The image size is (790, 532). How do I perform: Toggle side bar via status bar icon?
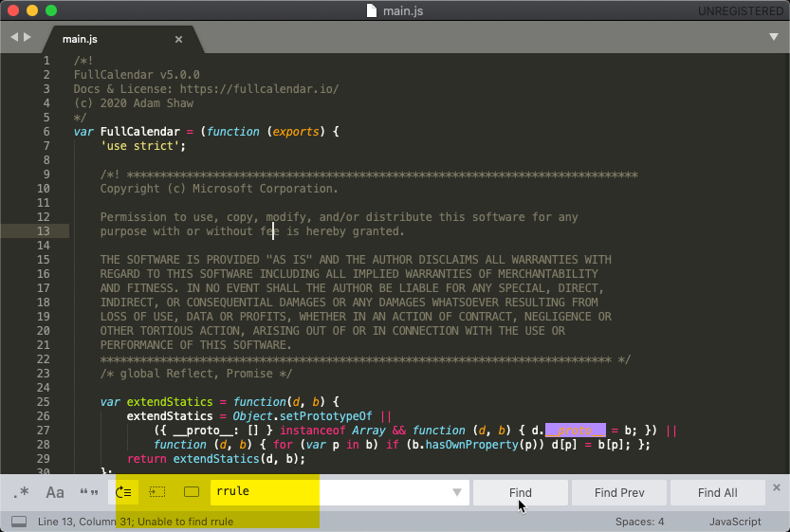(x=19, y=522)
